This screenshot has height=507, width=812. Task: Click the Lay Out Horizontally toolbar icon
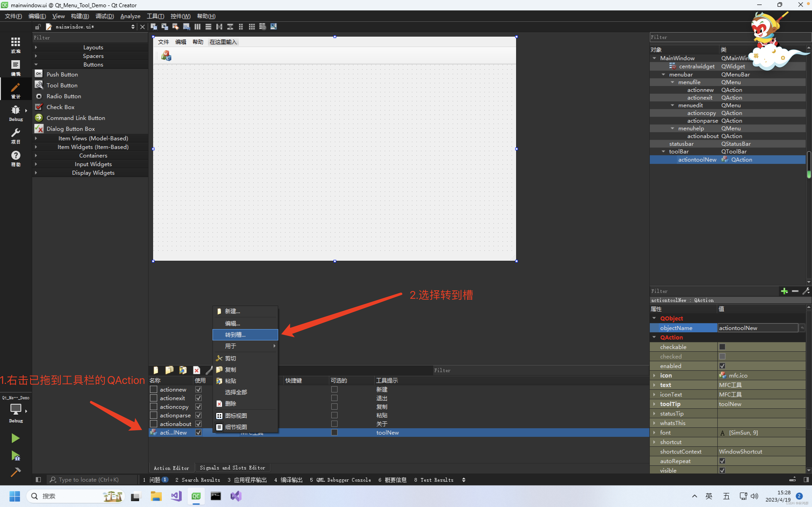[197, 27]
